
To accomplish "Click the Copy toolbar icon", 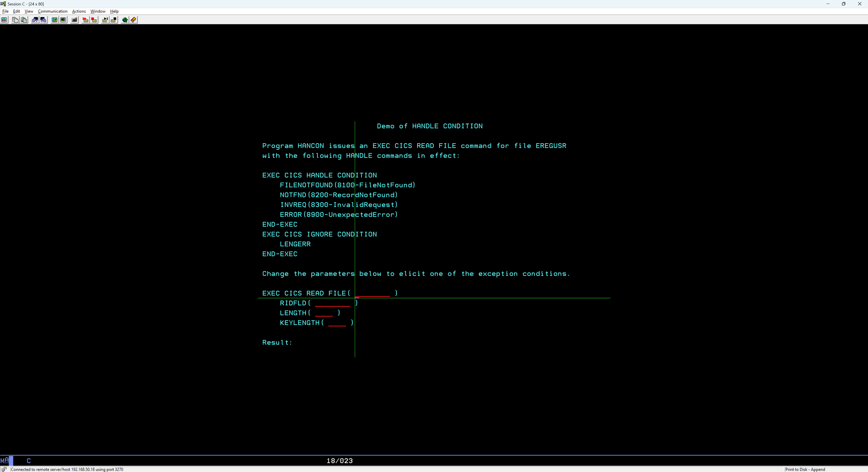I will [x=15, y=20].
